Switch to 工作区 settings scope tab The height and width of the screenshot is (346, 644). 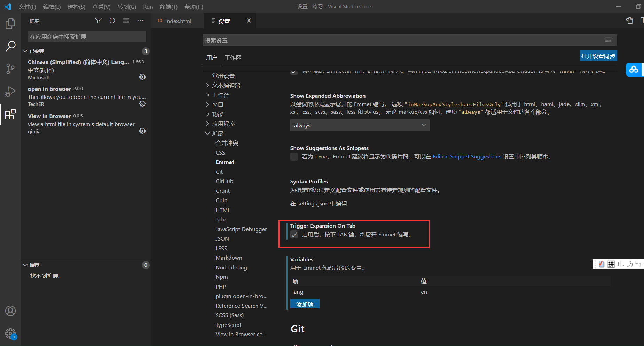point(233,57)
